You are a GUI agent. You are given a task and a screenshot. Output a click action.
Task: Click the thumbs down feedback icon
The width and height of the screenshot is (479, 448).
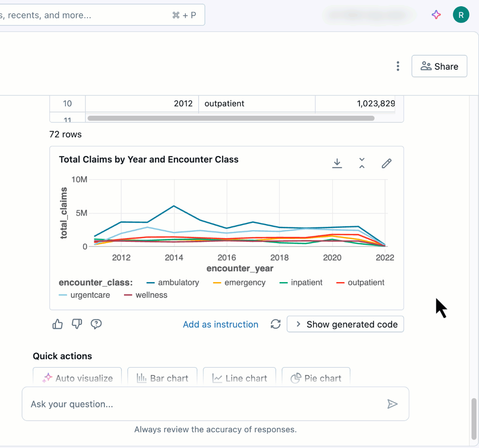[x=77, y=324]
